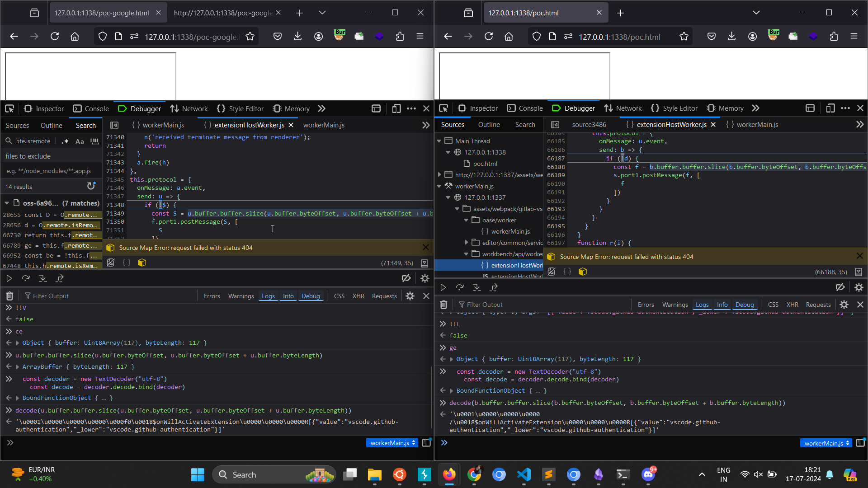Open Extensions puzzle icon in right browser
This screenshot has height=488, width=868.
click(x=834, y=37)
